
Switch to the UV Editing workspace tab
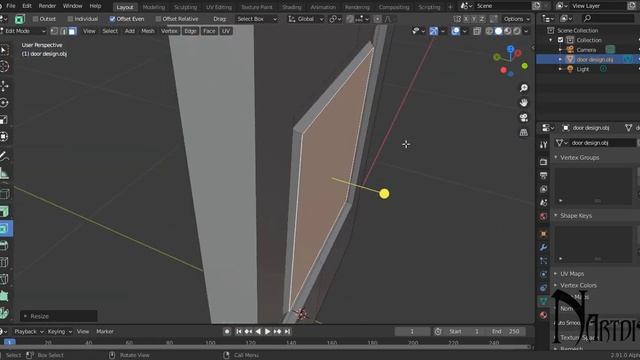point(219,7)
